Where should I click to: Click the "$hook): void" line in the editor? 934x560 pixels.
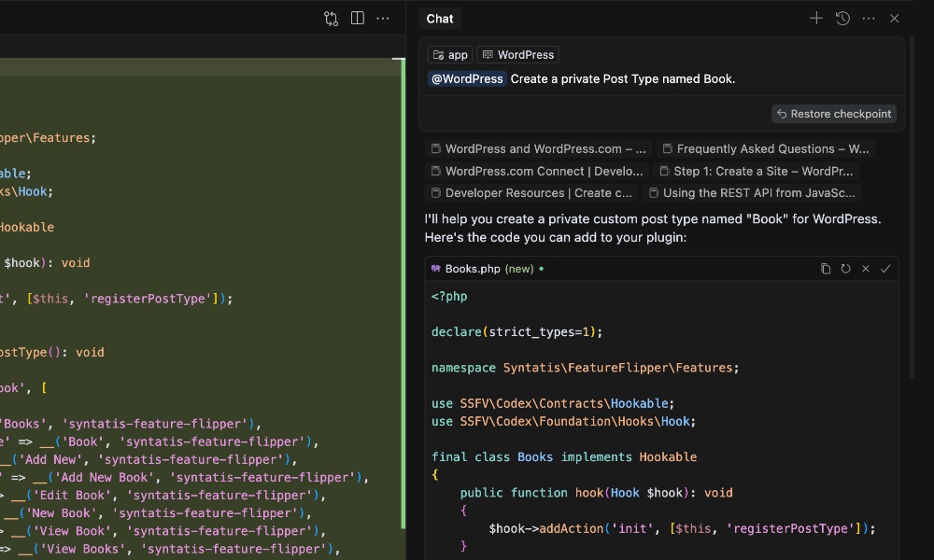[45, 263]
